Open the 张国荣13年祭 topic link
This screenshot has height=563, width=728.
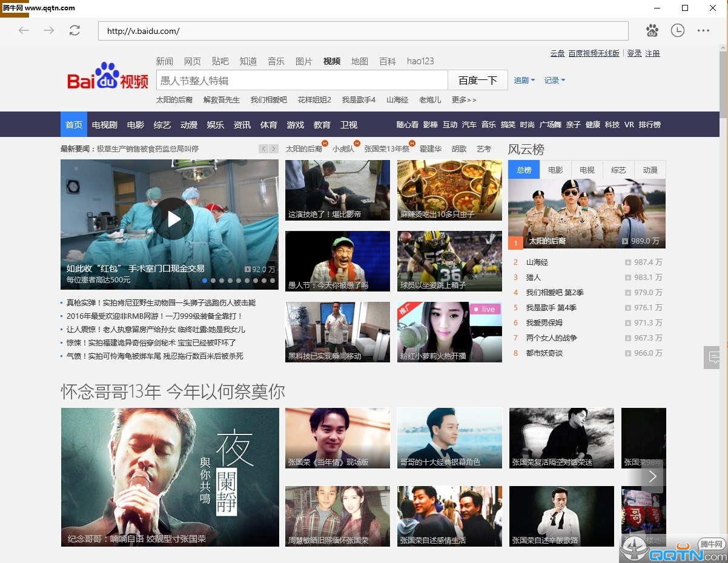pyautogui.click(x=387, y=148)
